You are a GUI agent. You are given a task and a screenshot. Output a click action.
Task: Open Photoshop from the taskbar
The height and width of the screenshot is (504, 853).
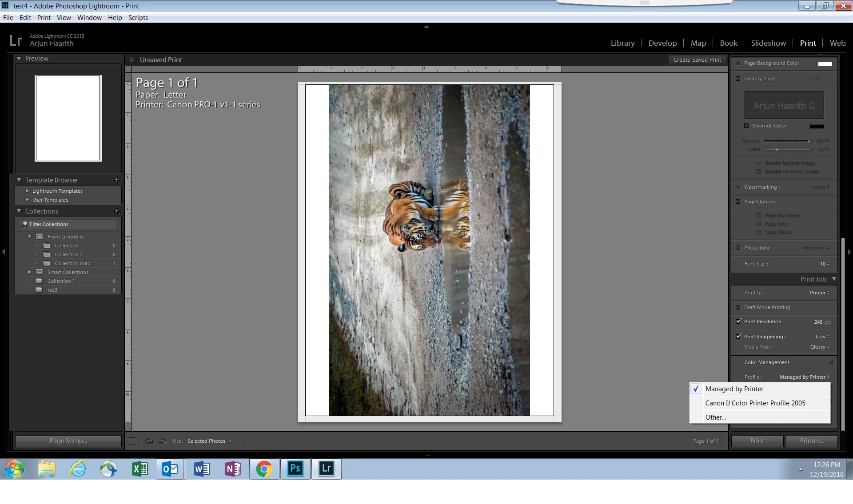click(x=295, y=468)
